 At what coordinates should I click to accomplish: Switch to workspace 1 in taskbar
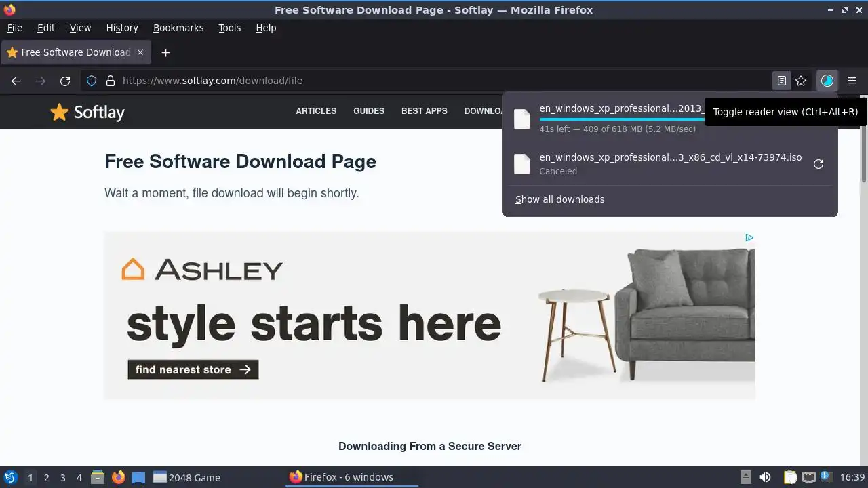click(x=30, y=477)
